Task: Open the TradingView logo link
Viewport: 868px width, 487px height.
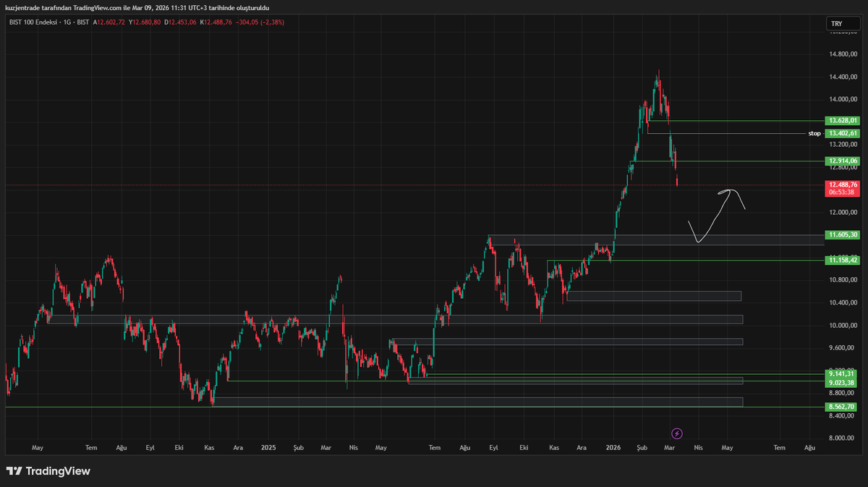Action: pyautogui.click(x=48, y=471)
